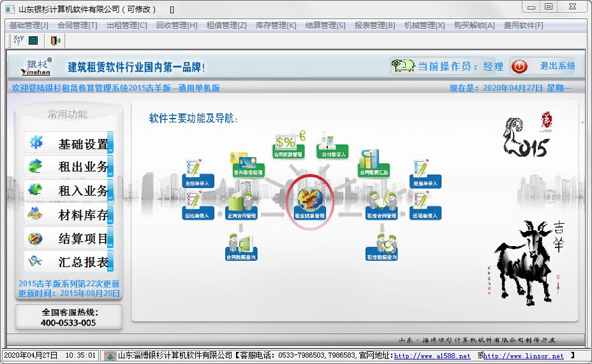Click the green arrows icon beside 租出业务
The width and height of the screenshot is (592, 364).
[x=36, y=166]
